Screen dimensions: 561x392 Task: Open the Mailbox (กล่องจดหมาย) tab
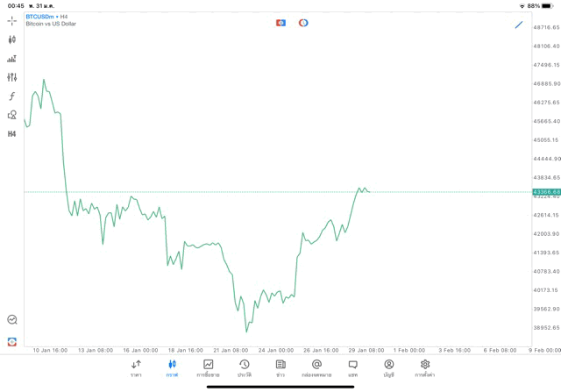tap(316, 367)
